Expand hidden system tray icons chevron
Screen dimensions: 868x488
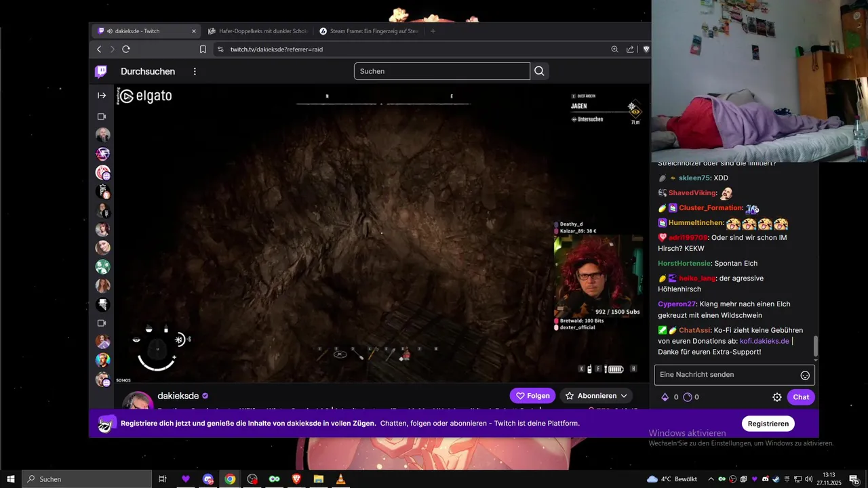click(711, 479)
